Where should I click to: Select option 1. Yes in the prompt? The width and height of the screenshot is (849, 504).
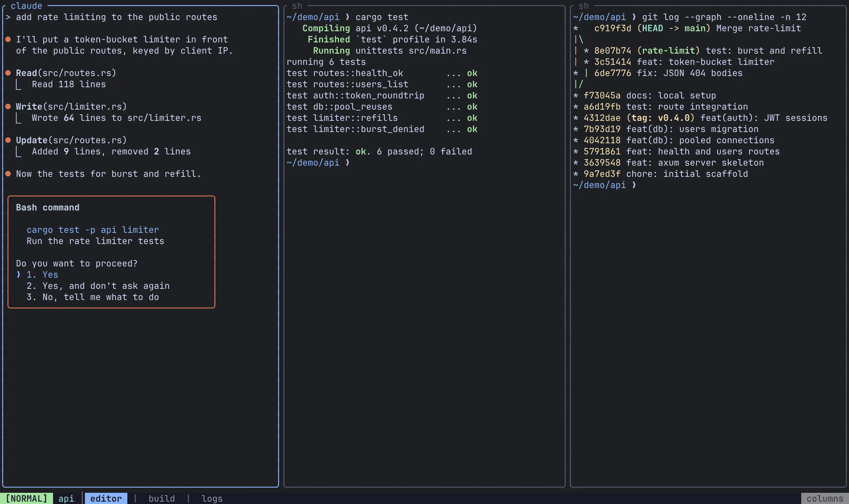(42, 274)
